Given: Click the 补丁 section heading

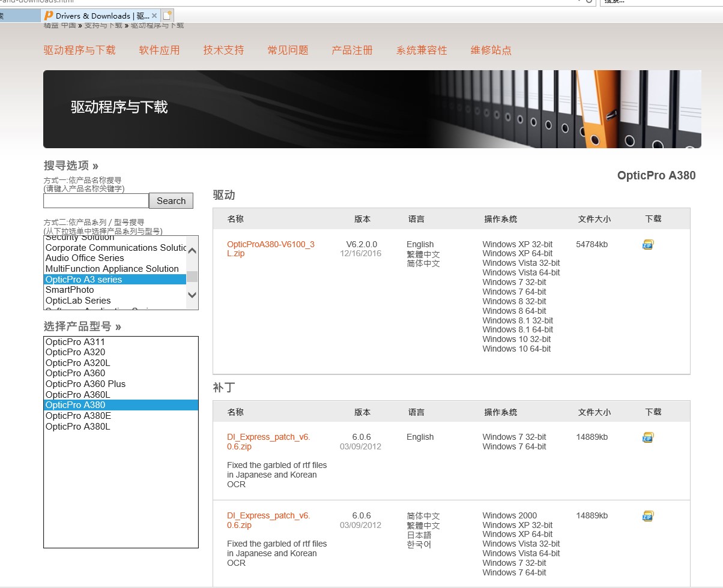Looking at the screenshot, I should coord(224,388).
